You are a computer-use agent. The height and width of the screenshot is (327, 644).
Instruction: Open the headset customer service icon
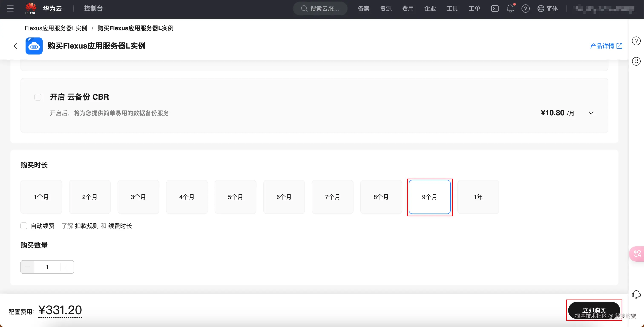click(x=636, y=294)
